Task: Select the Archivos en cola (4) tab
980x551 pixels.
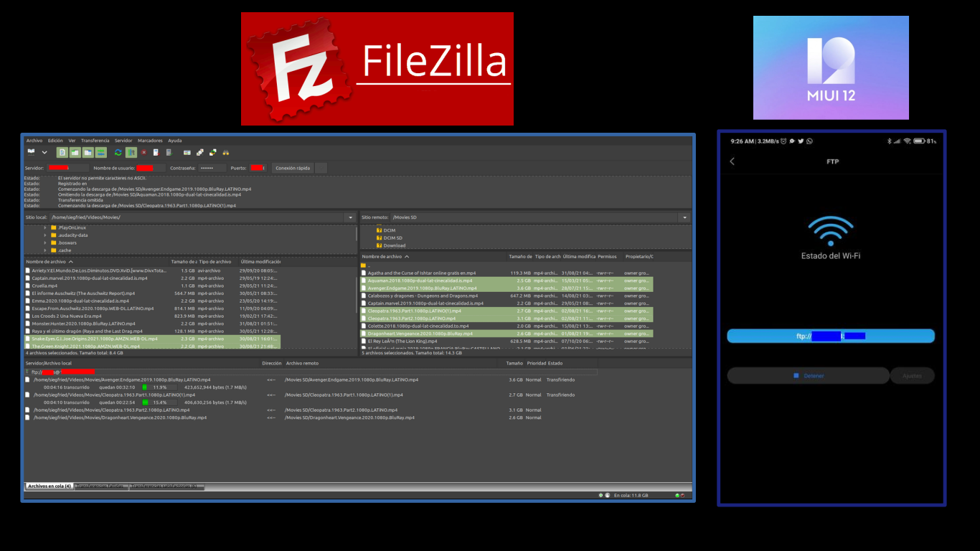Action: [x=50, y=486]
